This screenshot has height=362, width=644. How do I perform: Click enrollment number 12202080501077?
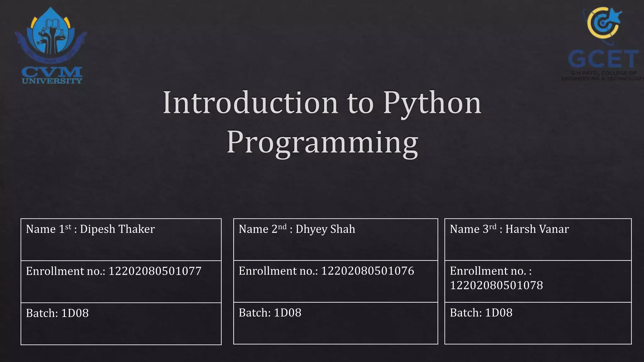(x=155, y=271)
